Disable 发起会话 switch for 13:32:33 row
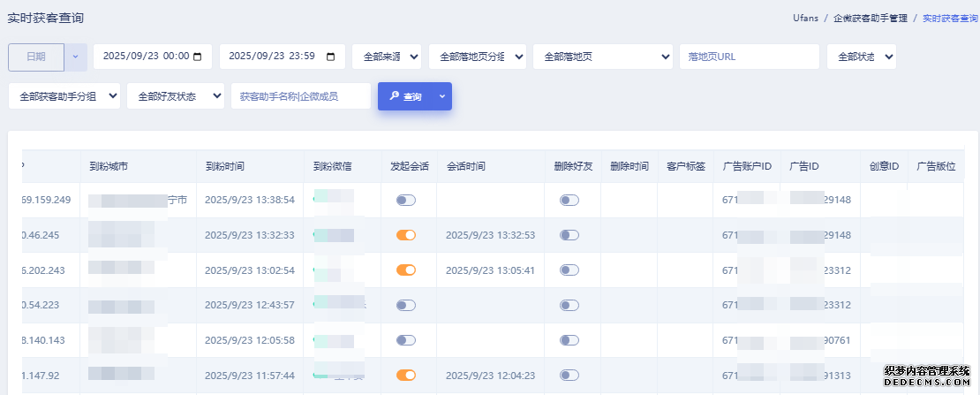The height and width of the screenshot is (395, 980). pos(406,235)
